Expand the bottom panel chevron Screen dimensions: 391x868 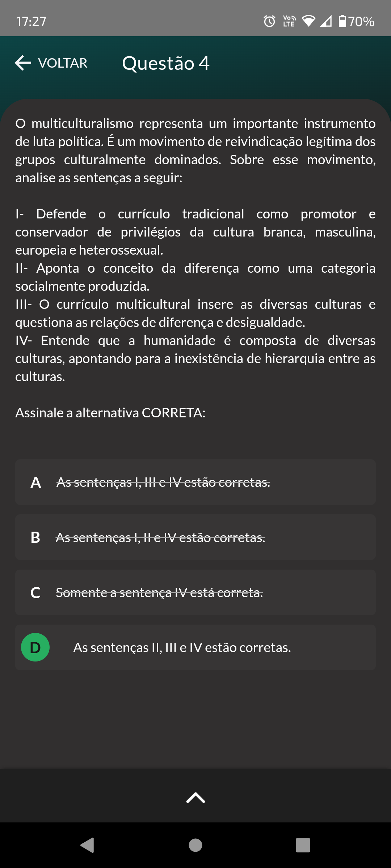[195, 797]
